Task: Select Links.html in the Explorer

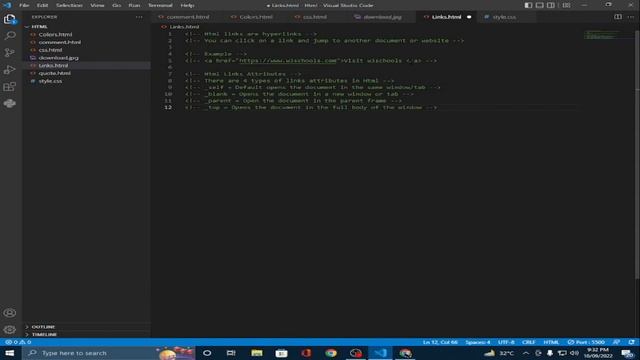Action: click(53, 65)
